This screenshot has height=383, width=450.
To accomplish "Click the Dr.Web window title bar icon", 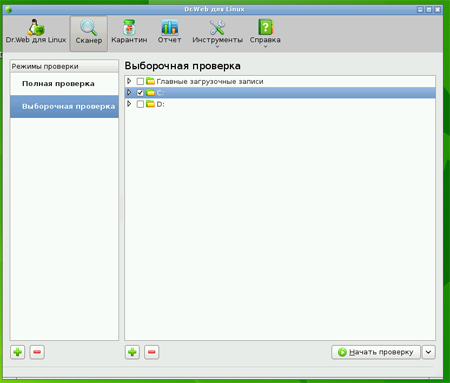I will point(9,9).
